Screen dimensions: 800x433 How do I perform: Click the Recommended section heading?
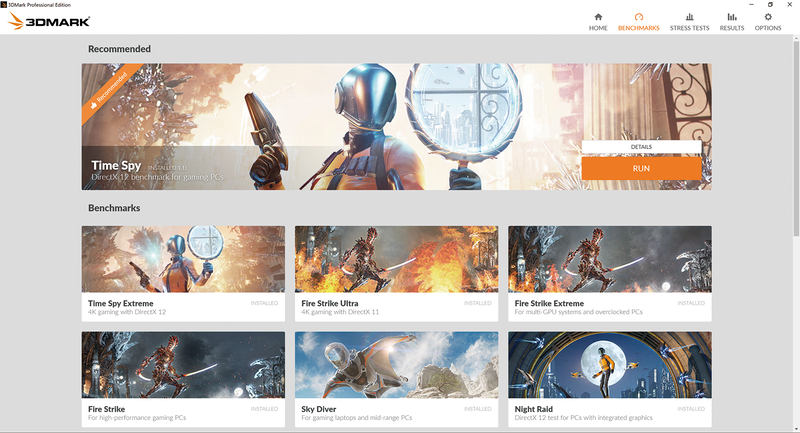click(119, 49)
